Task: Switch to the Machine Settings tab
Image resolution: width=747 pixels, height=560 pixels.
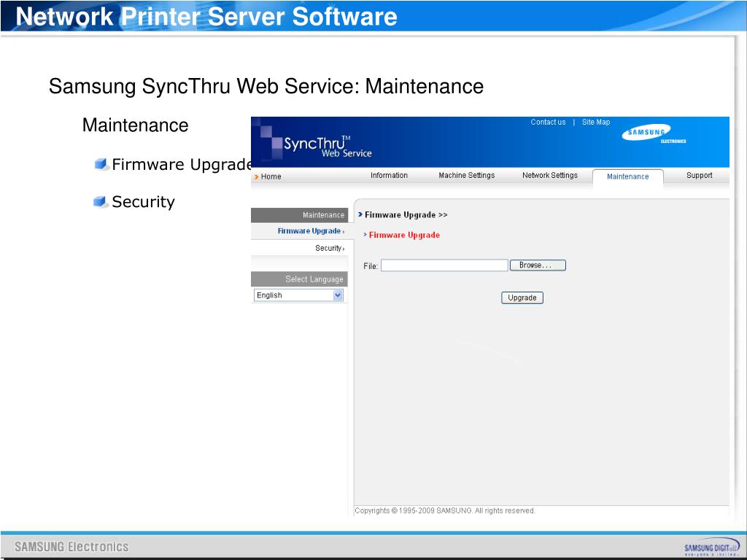Action: coord(466,175)
